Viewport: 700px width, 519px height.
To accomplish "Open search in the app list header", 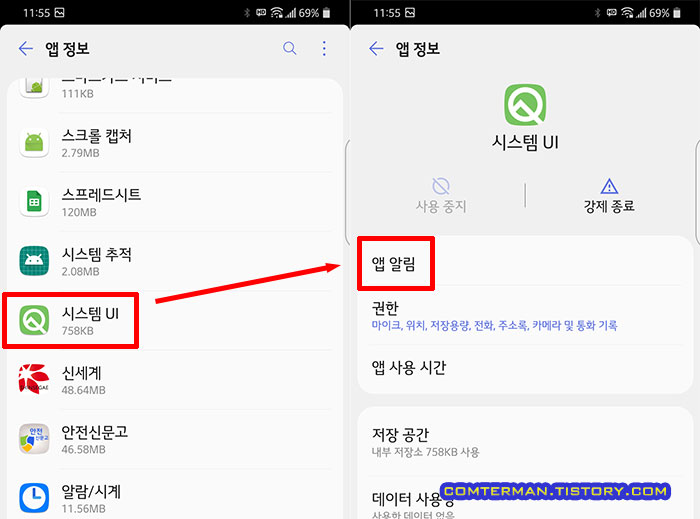I will [290, 48].
